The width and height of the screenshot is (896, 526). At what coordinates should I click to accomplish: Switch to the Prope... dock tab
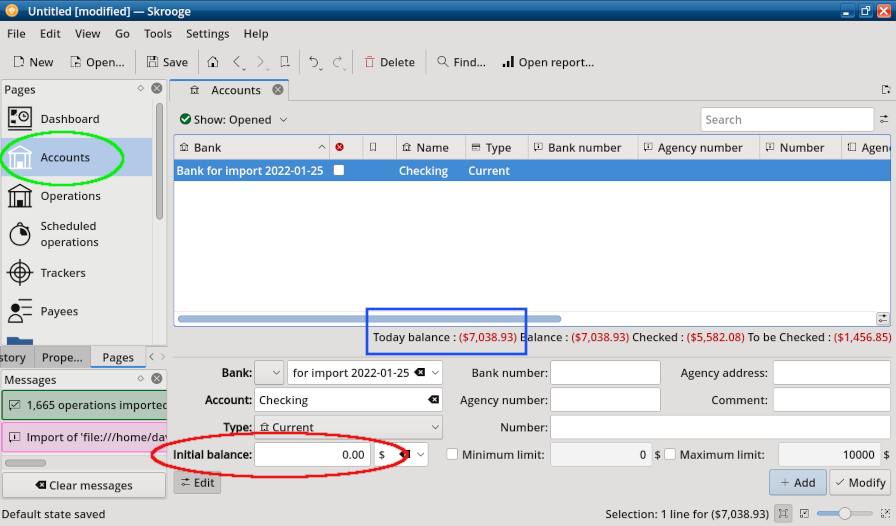coord(62,357)
